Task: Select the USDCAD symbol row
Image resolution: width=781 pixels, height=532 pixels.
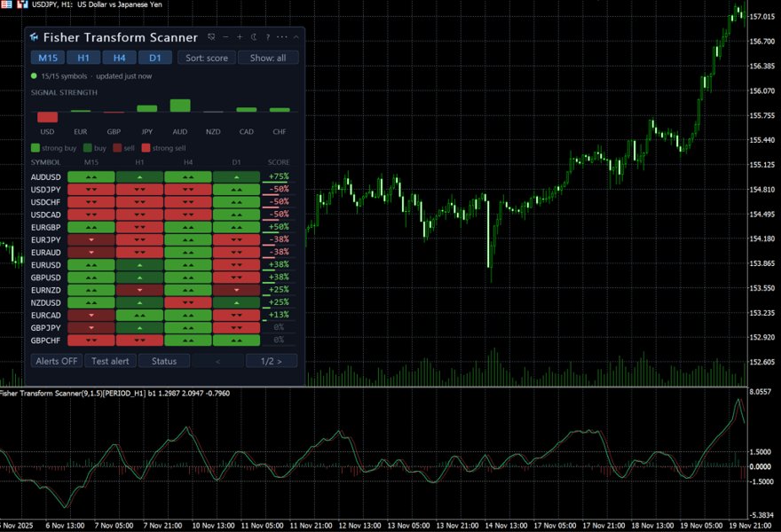Action: [163, 215]
